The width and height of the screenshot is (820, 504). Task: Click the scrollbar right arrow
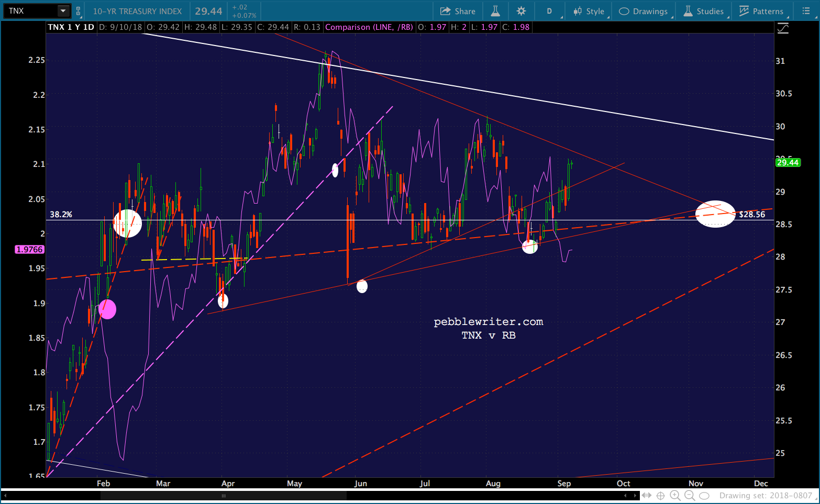pyautogui.click(x=635, y=496)
